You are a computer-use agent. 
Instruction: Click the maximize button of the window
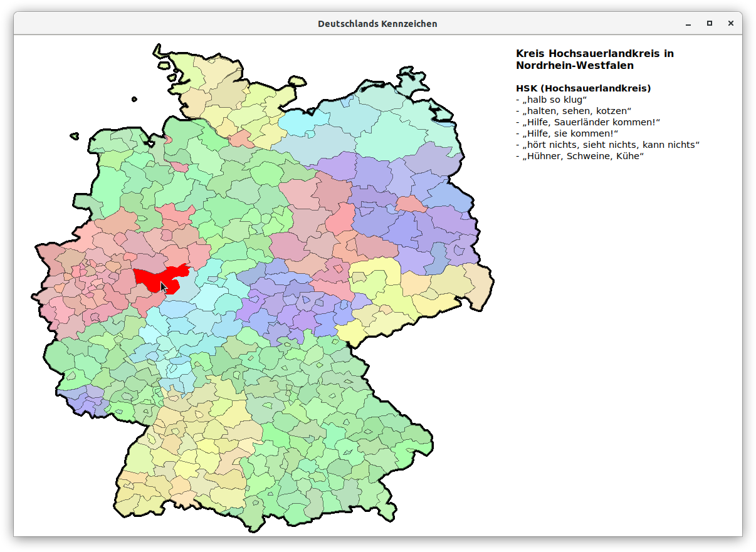point(709,23)
